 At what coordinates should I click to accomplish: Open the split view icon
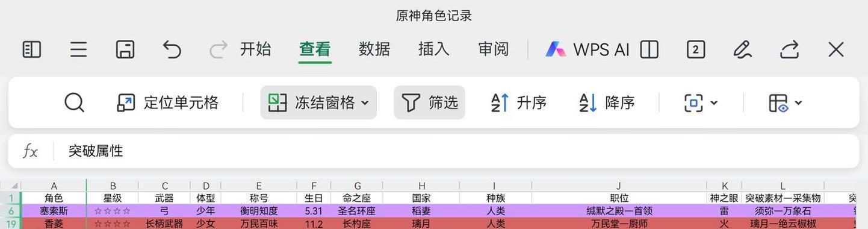[649, 49]
